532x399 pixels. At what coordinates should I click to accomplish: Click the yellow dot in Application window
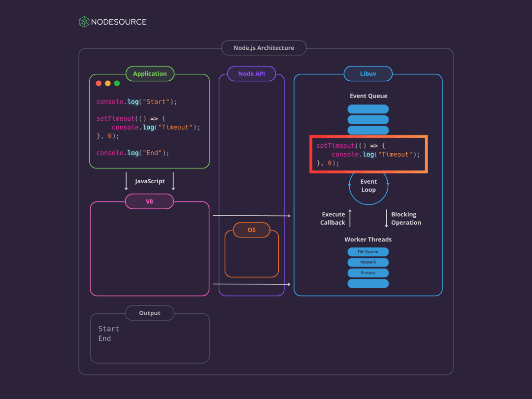(108, 83)
